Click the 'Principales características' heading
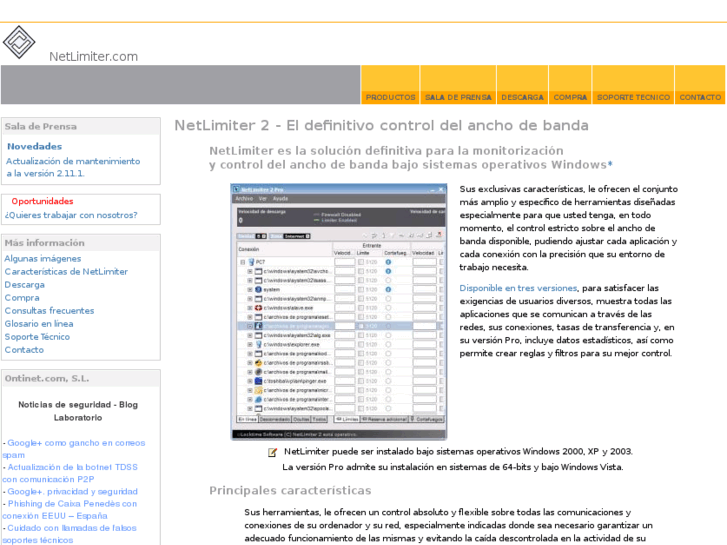 coord(290,491)
